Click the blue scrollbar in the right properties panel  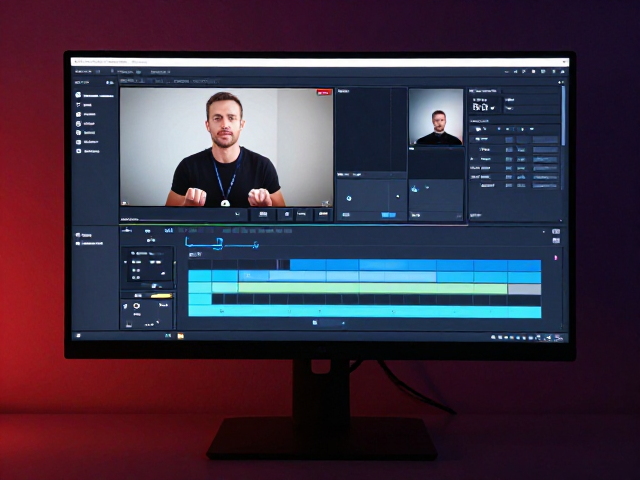pos(563,116)
